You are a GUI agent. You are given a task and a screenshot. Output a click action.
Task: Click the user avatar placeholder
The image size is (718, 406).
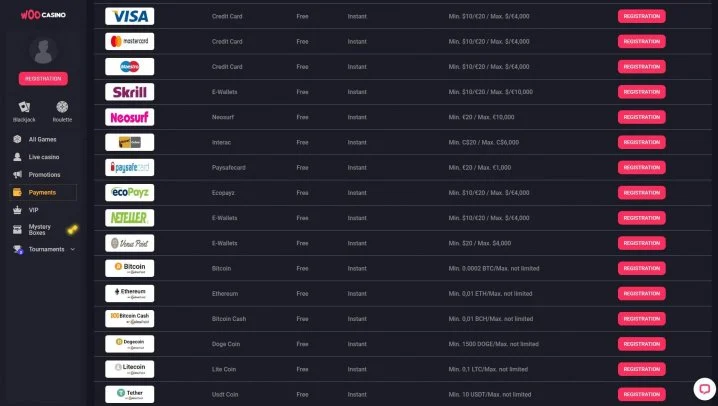pyautogui.click(x=43, y=51)
